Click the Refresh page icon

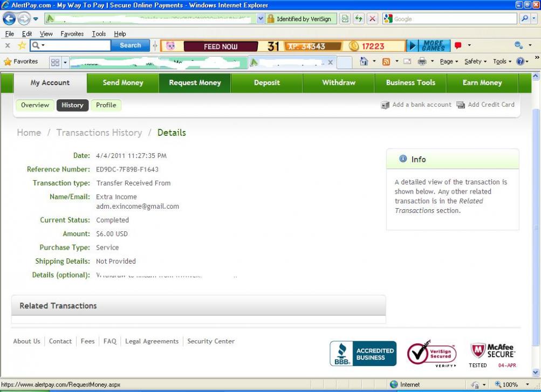[359, 19]
